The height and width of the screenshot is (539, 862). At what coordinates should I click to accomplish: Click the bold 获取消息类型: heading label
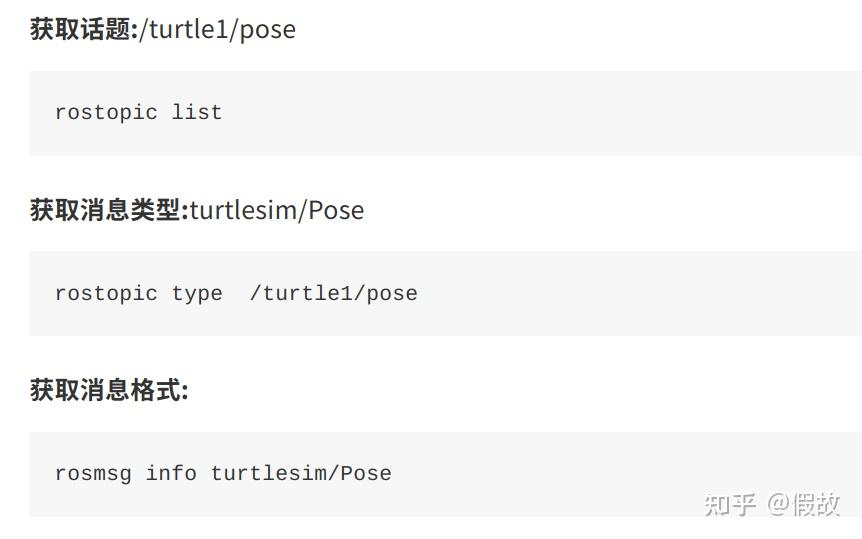tap(109, 210)
